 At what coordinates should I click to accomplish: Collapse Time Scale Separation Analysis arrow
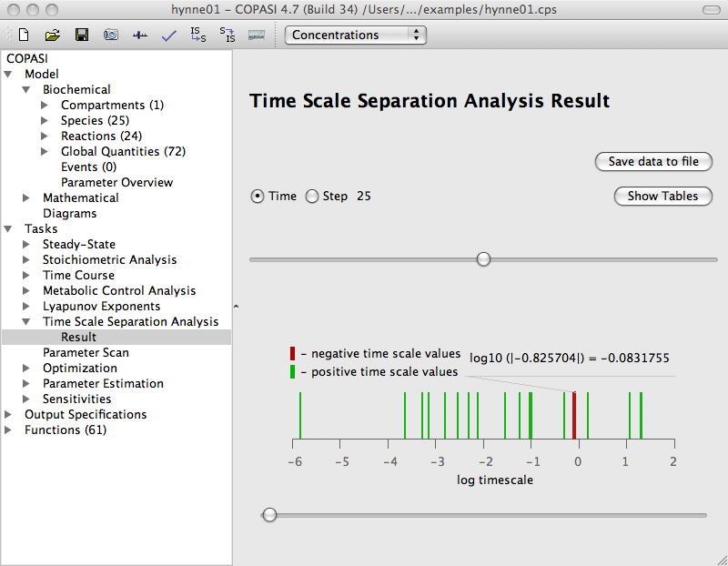pyautogui.click(x=26, y=321)
